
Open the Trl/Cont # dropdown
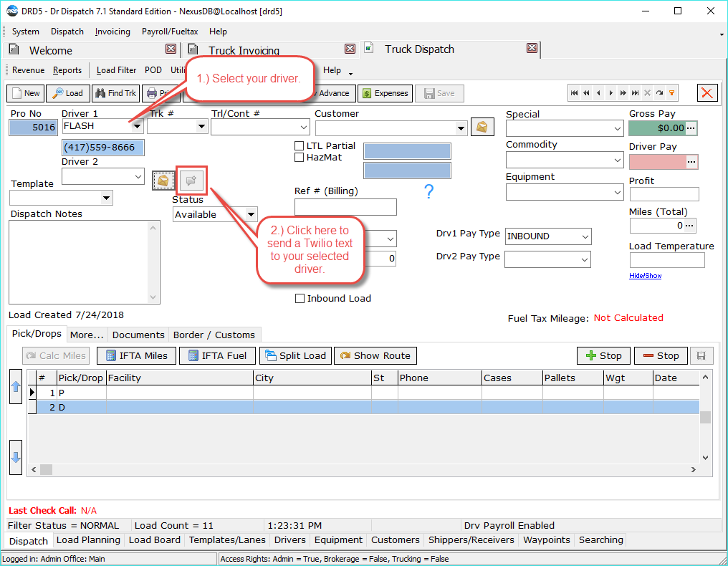[304, 127]
